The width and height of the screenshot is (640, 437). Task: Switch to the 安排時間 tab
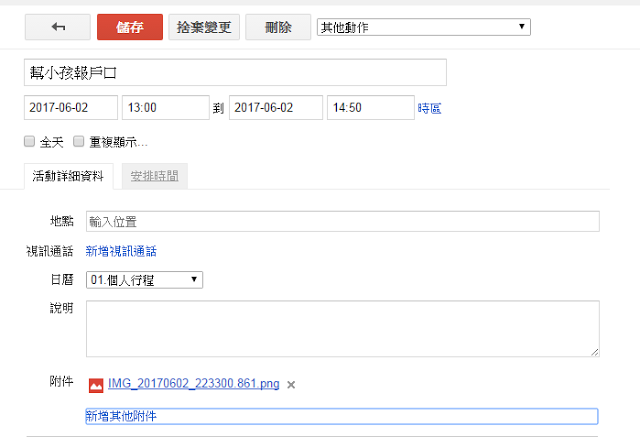(155, 176)
